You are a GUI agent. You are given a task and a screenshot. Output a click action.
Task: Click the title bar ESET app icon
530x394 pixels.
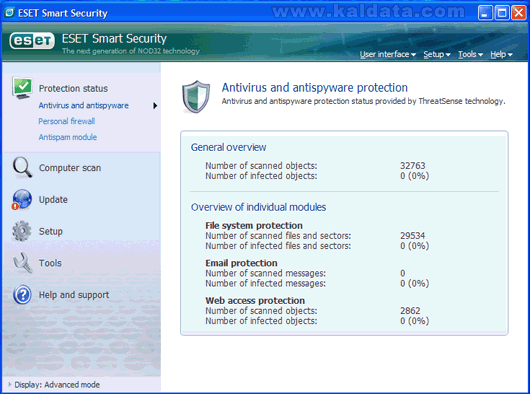pyautogui.click(x=9, y=13)
